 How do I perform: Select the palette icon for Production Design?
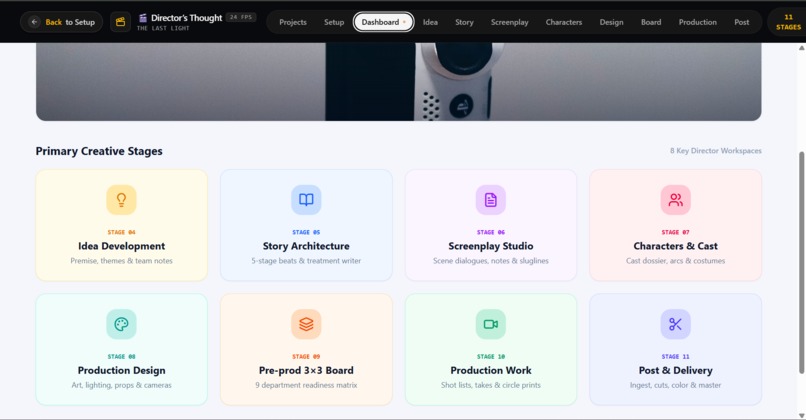click(x=121, y=324)
